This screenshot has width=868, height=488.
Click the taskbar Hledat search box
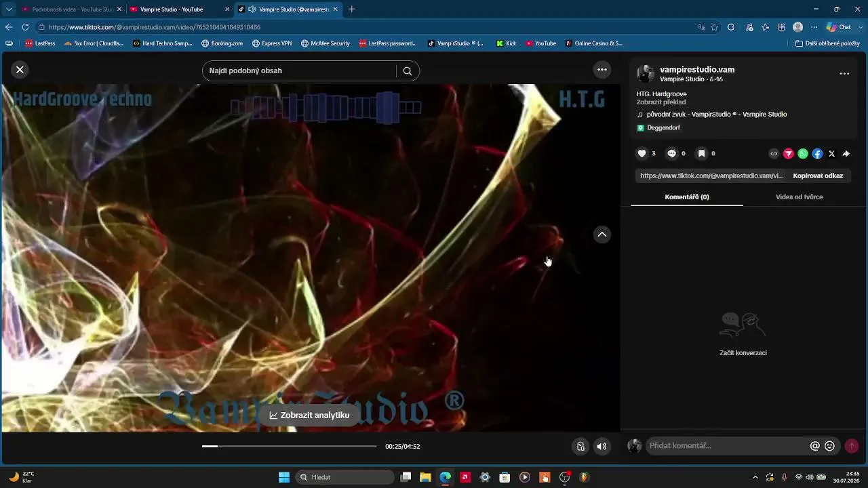click(345, 477)
